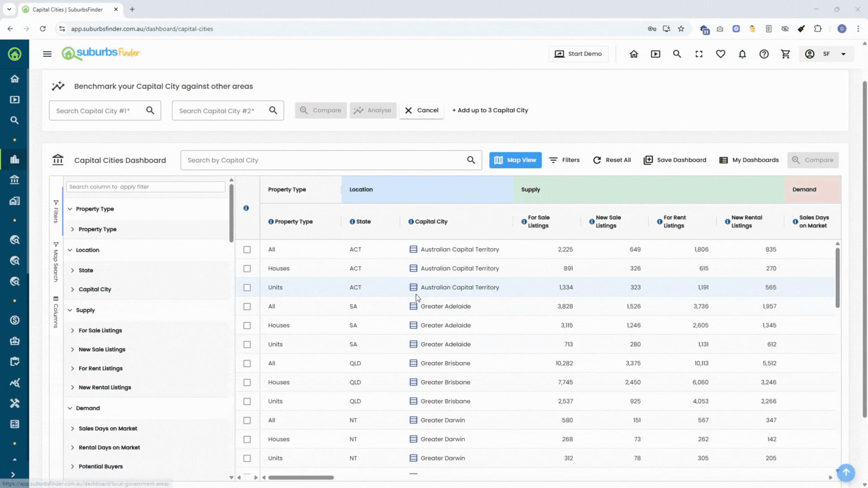Screen dimensions: 868x488
Task: Check the Greater Adelaide Houses row checkbox
Action: tap(247, 325)
